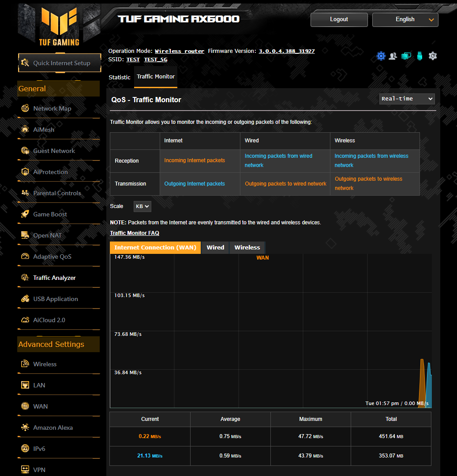The width and height of the screenshot is (457, 476).
Task: Click the Game Boost rocket icon
Action: click(25, 214)
